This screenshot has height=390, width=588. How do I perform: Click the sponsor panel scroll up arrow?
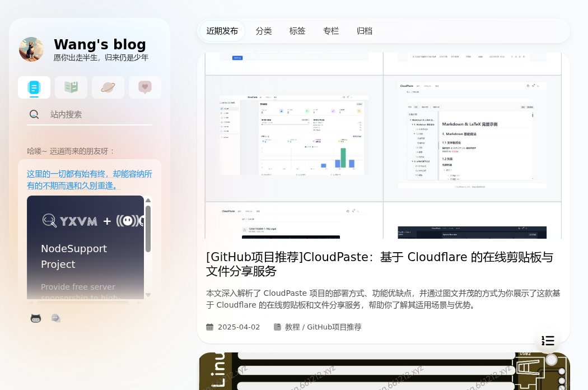[x=148, y=201]
